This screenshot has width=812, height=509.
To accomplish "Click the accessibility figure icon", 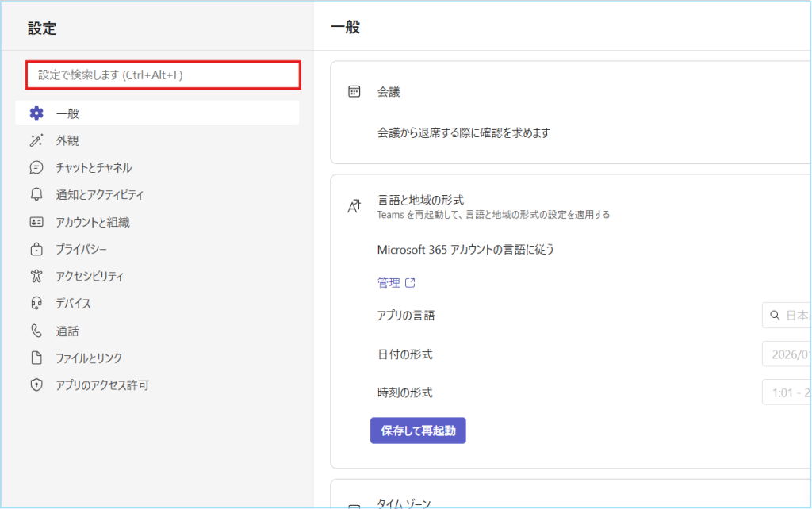I will 36,276.
